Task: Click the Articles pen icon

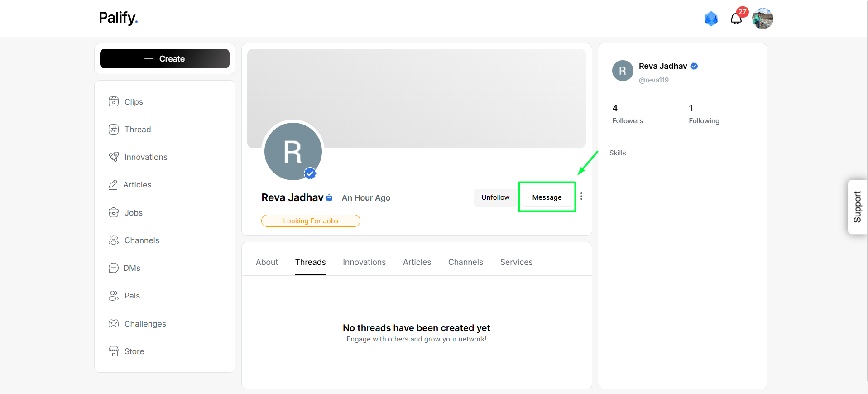Action: pyautogui.click(x=113, y=184)
